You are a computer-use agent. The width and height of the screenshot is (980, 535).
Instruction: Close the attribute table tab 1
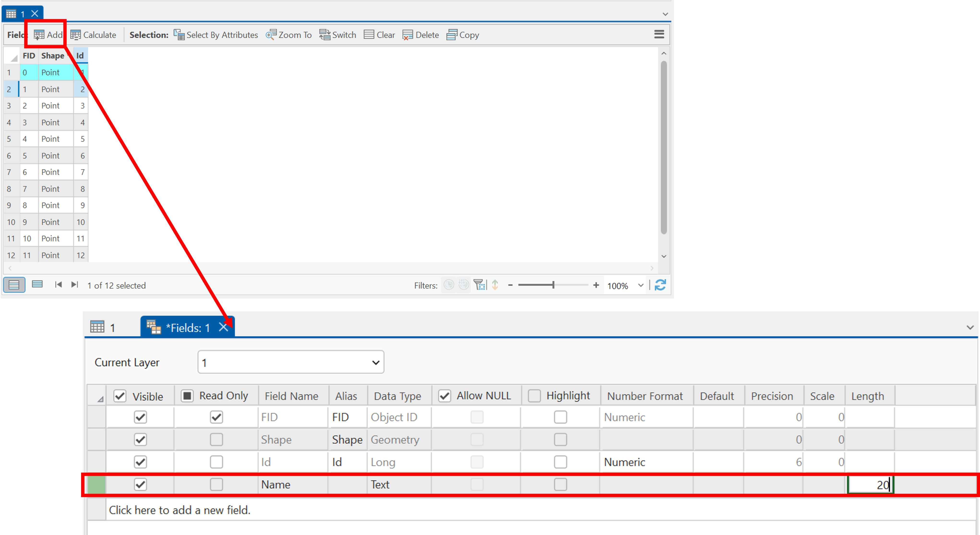(x=35, y=14)
